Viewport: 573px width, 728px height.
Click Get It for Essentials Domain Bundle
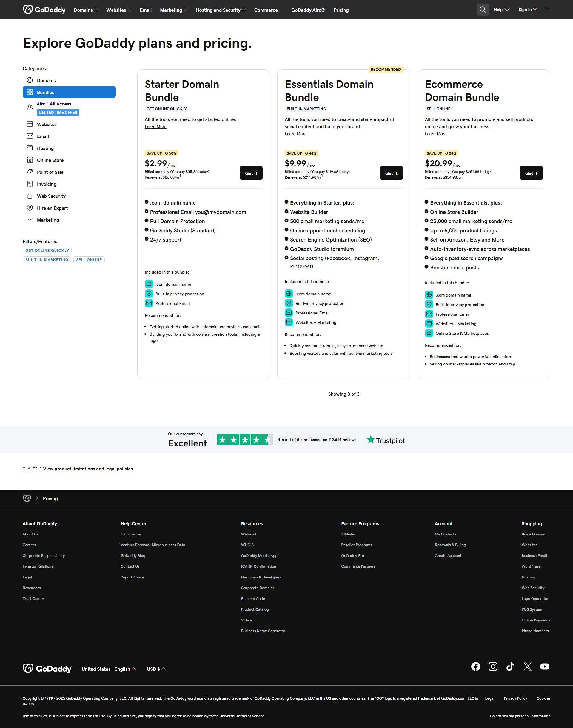click(391, 173)
